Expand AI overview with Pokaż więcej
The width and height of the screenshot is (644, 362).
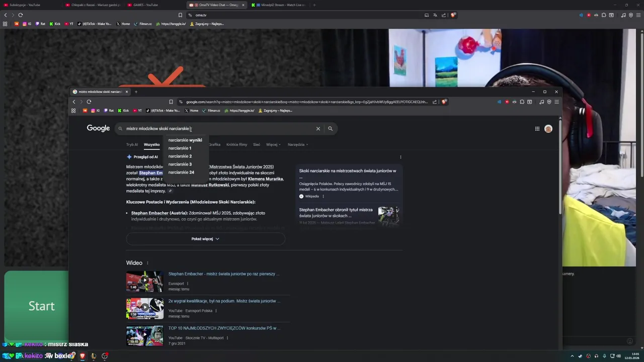[x=205, y=239]
